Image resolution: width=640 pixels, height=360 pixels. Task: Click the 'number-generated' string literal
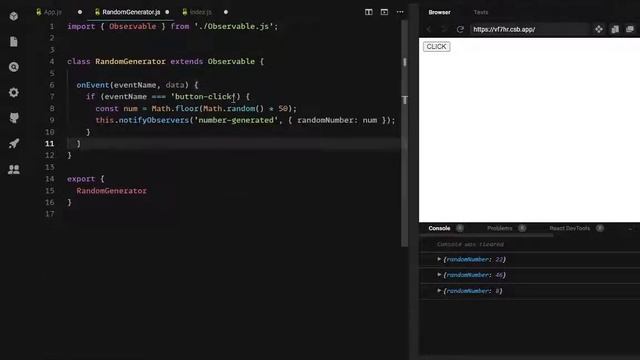(x=236, y=120)
